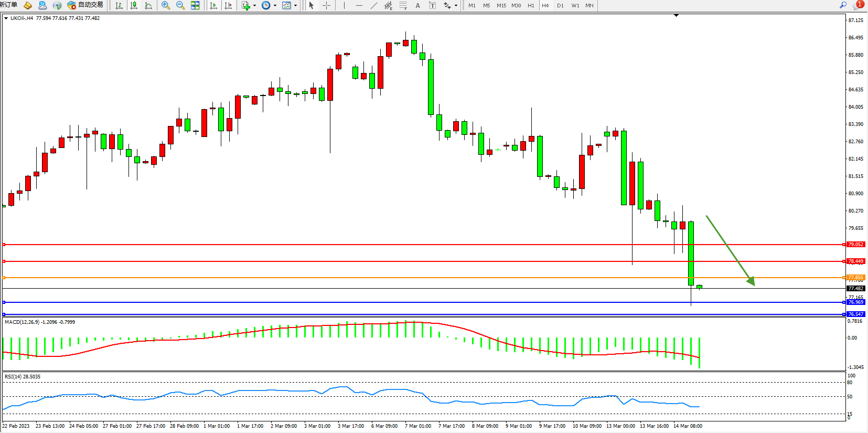Switch timeframe to M15
Image resolution: width=868 pixels, height=433 pixels.
pyautogui.click(x=501, y=5)
